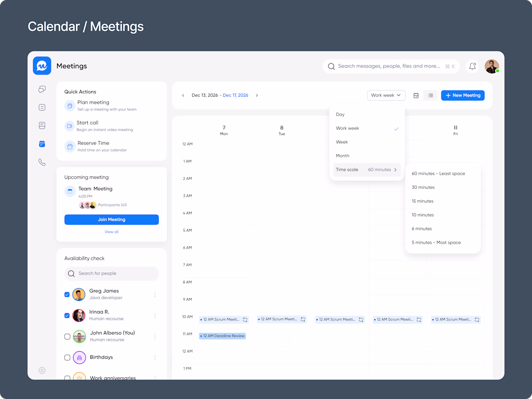Switch to list view icon
Viewport: 532px width, 399px height.
(x=430, y=95)
